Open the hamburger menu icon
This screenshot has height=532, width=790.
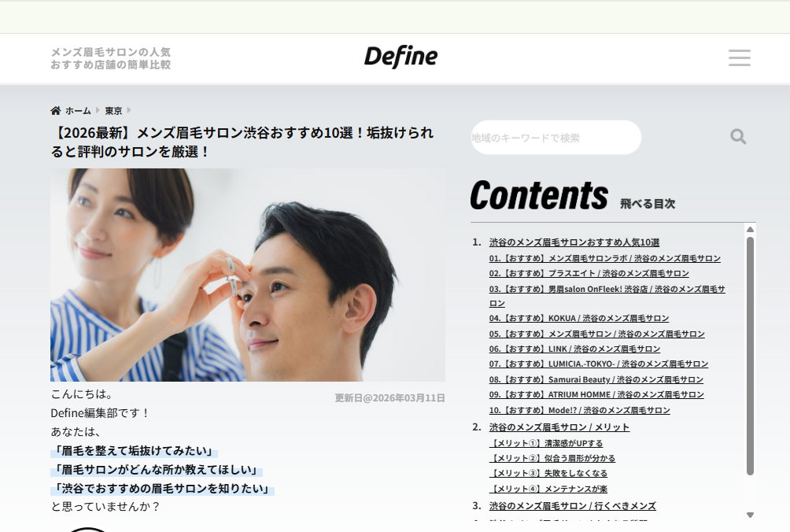[x=739, y=58]
